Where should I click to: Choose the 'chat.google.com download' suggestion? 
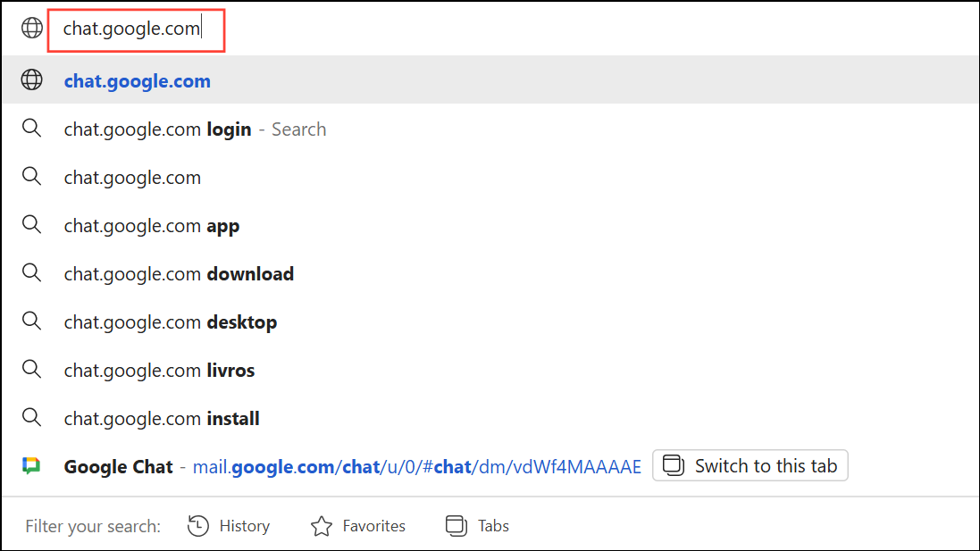(490, 273)
